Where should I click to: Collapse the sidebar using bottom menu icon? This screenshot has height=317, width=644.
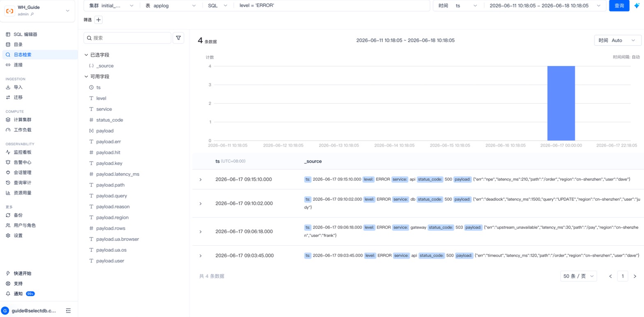click(x=69, y=311)
